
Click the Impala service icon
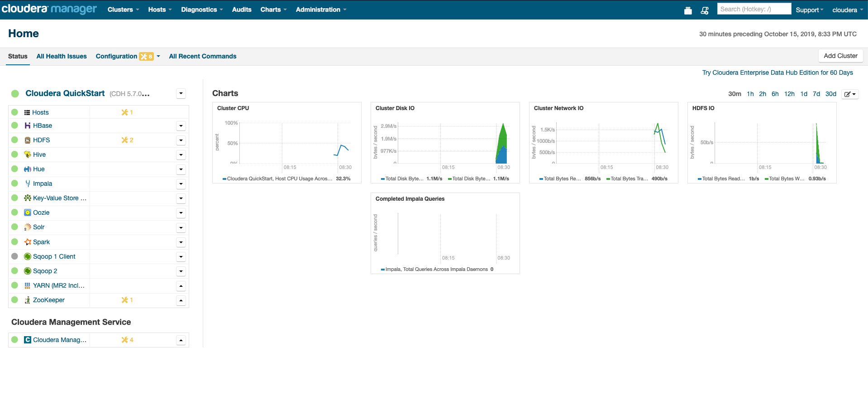pos(28,183)
